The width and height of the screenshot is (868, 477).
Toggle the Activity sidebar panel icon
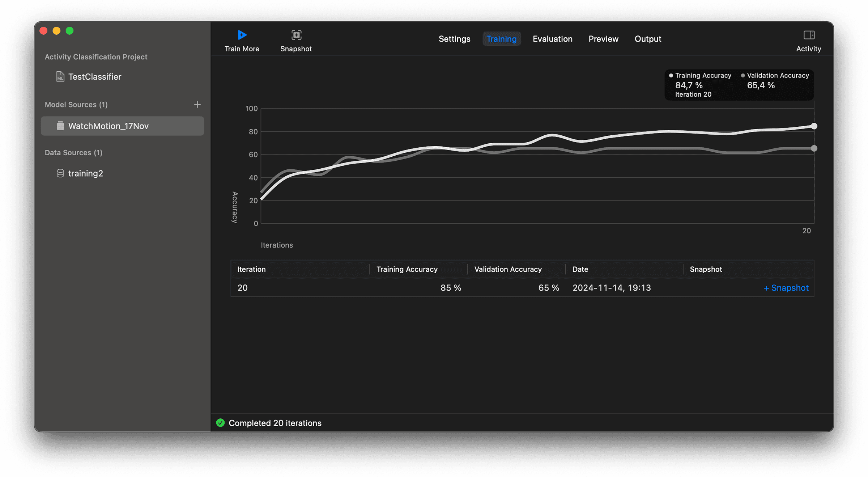point(809,35)
